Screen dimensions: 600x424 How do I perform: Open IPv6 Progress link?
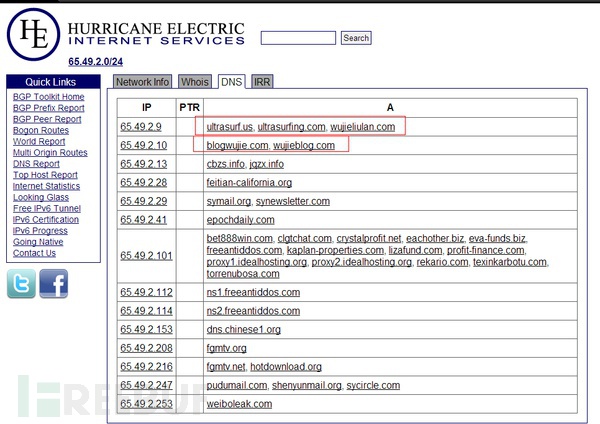point(40,230)
